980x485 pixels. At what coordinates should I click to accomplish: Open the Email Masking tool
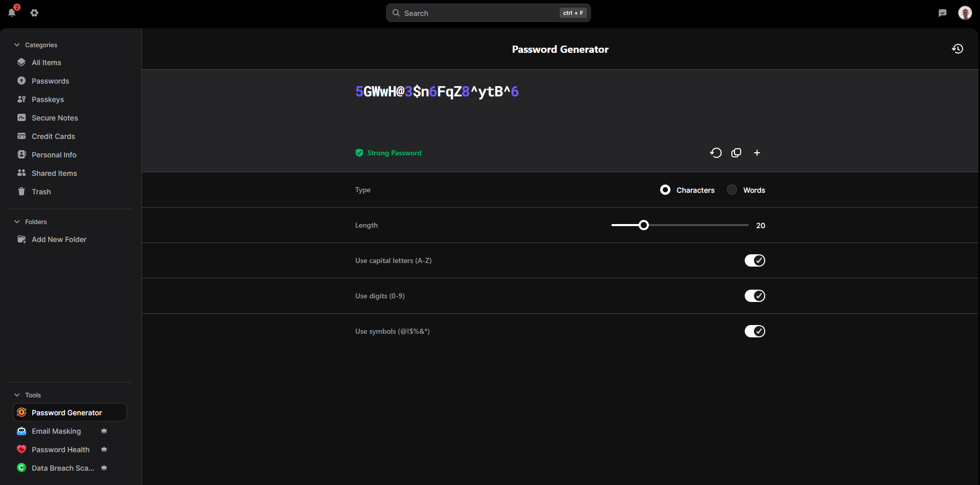point(56,431)
